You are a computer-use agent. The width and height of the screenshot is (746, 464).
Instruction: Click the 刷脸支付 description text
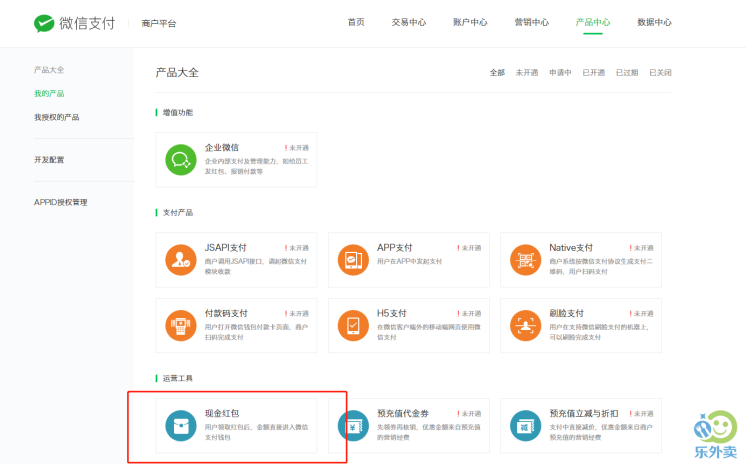click(x=599, y=332)
